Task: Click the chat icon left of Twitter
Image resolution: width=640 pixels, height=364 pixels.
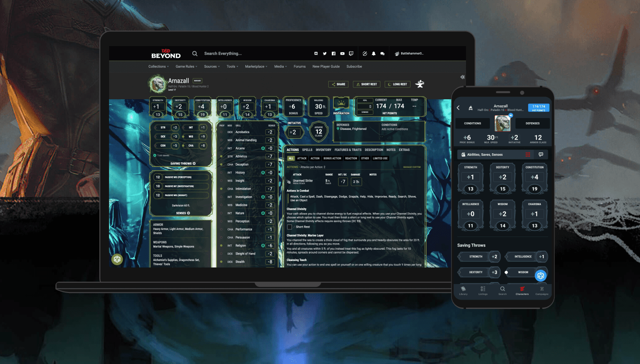Action: [316, 54]
